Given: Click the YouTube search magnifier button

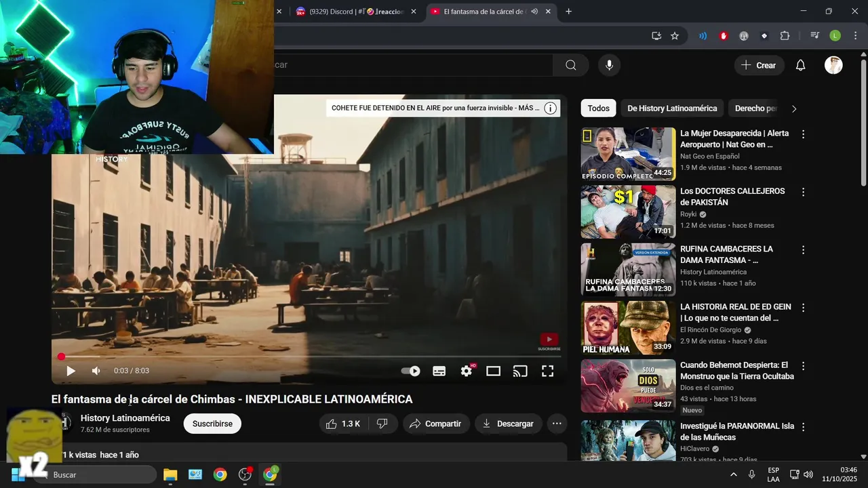Looking at the screenshot, I should point(570,65).
